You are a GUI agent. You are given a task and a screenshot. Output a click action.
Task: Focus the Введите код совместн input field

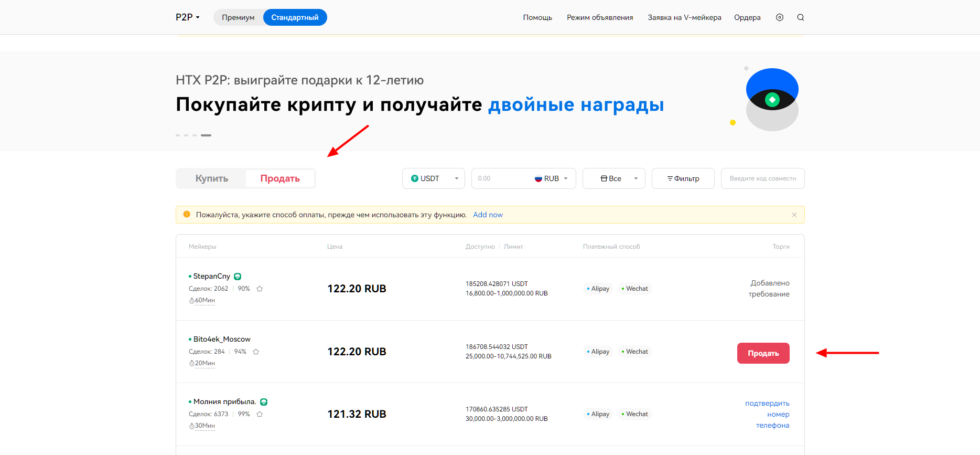coord(763,178)
